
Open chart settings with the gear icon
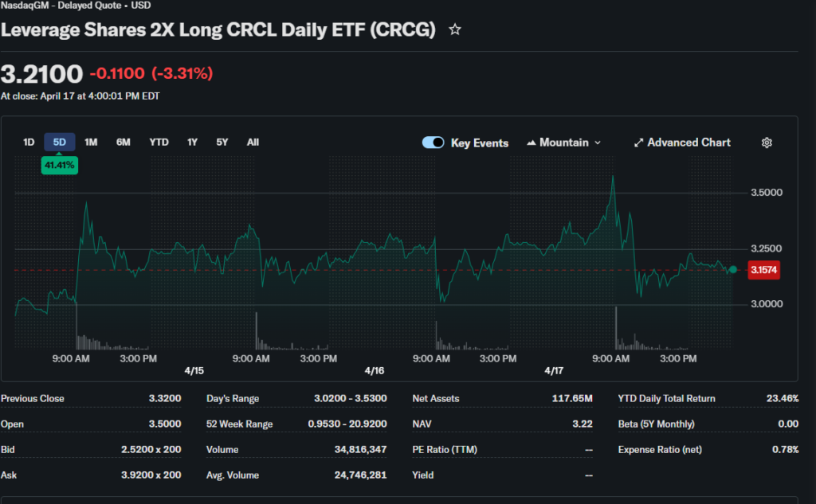point(767,143)
